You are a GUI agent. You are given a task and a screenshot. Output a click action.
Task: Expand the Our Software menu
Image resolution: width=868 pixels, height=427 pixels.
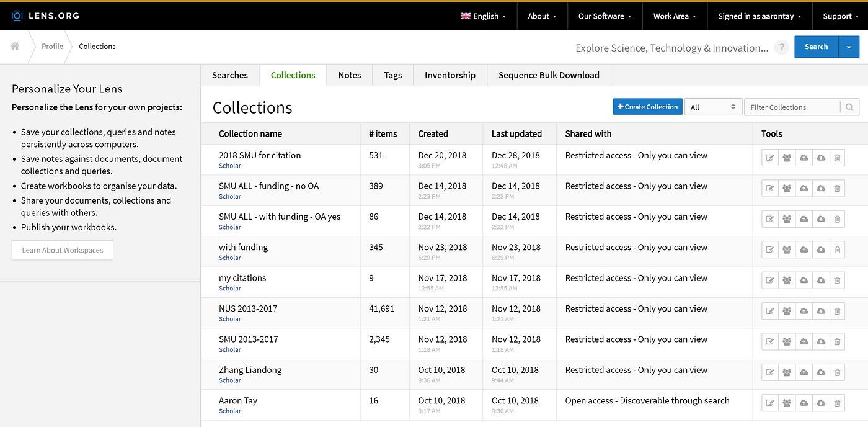pyautogui.click(x=605, y=16)
